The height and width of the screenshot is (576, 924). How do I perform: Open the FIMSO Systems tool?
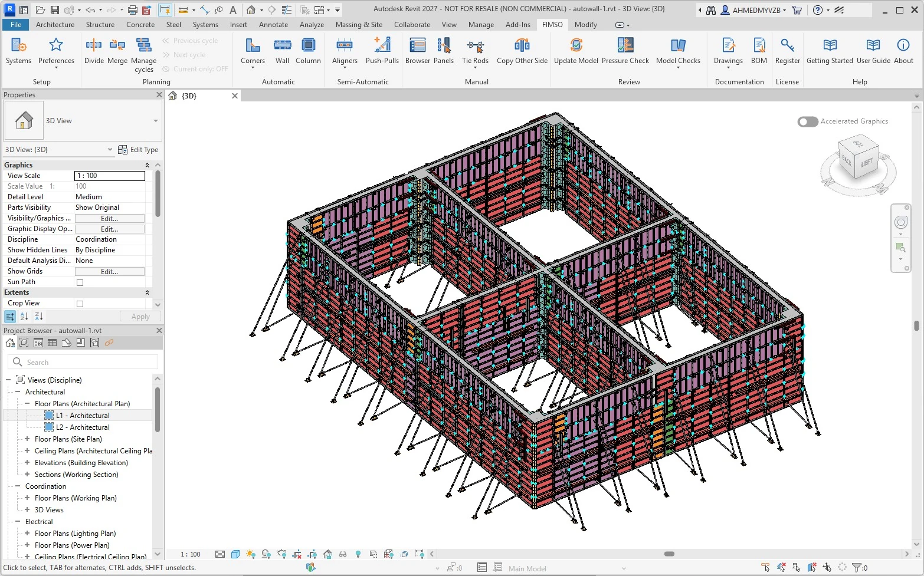pyautogui.click(x=18, y=51)
